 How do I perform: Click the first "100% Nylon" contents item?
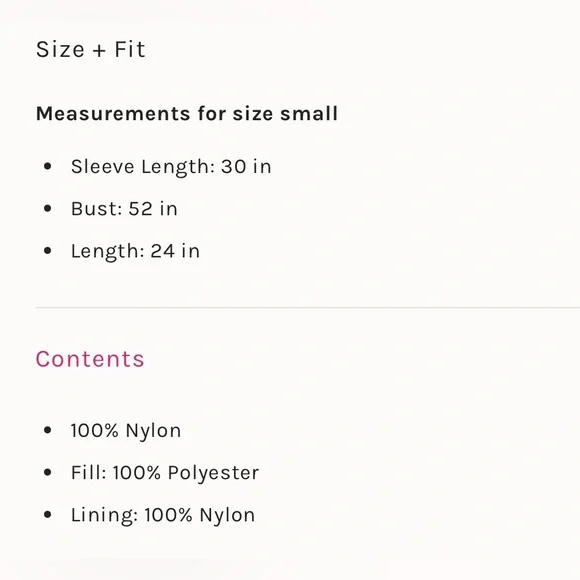126,431
